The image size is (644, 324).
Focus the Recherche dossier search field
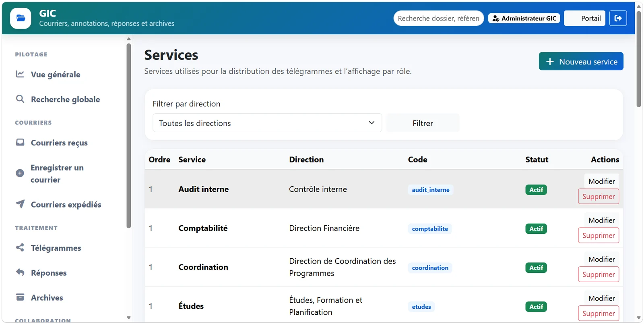click(x=438, y=18)
